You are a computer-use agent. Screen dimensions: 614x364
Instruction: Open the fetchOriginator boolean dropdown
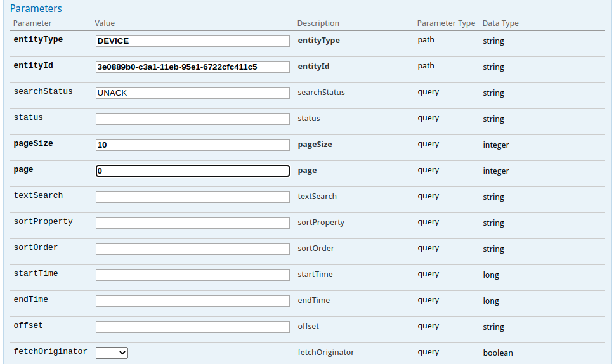coord(112,353)
